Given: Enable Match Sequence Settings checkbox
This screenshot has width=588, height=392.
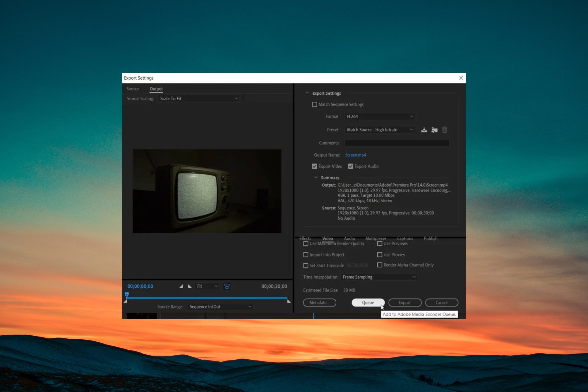Looking at the screenshot, I should (315, 104).
